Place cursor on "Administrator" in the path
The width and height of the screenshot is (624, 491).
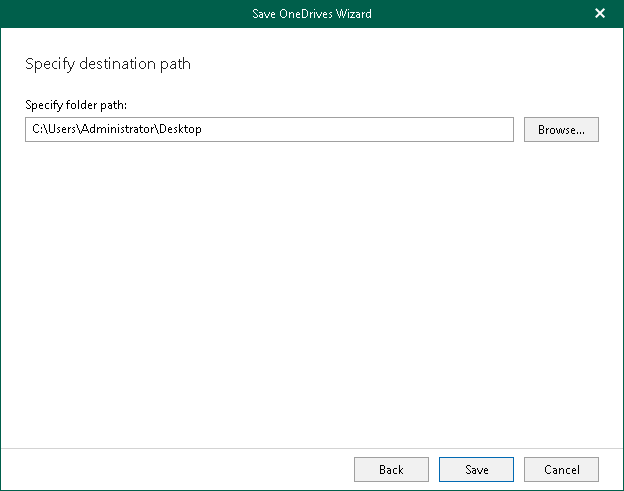[117, 130]
